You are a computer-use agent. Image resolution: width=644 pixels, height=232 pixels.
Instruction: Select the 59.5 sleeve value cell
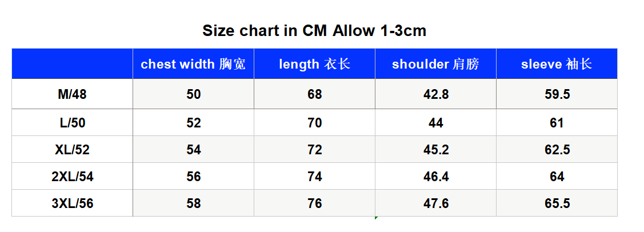click(x=557, y=94)
